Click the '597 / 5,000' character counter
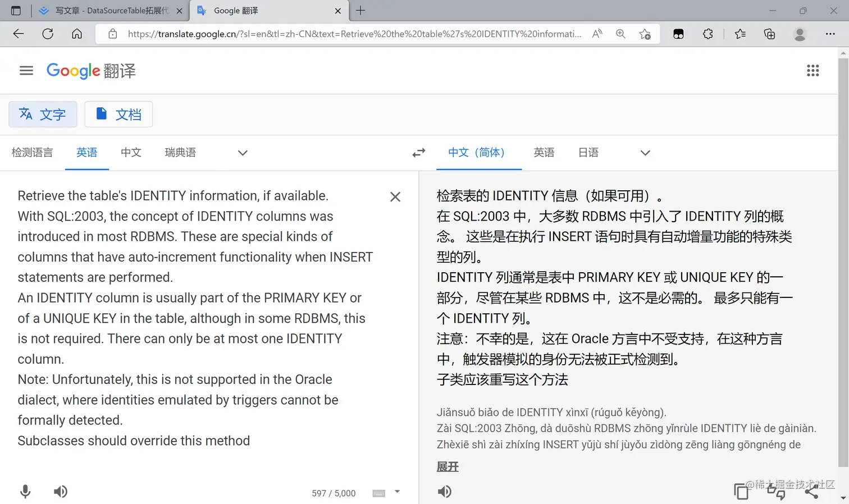Viewport: 849px width, 504px height. point(334,493)
